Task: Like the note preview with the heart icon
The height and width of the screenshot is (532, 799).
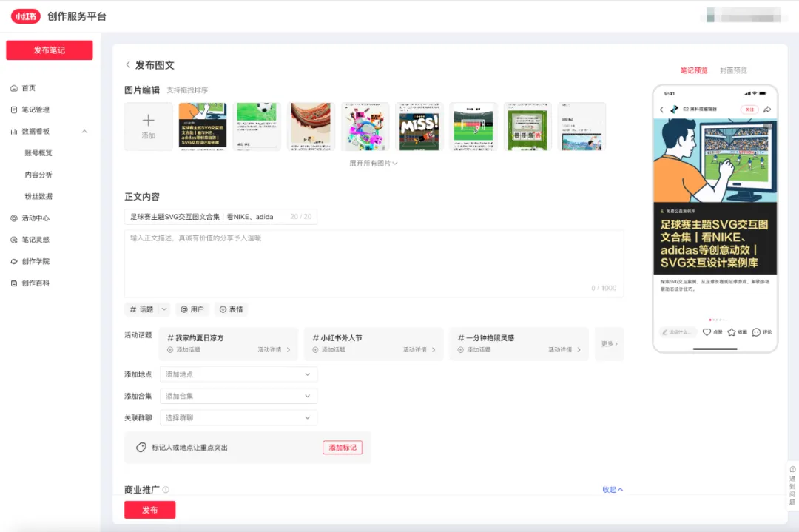Action: pos(707,331)
